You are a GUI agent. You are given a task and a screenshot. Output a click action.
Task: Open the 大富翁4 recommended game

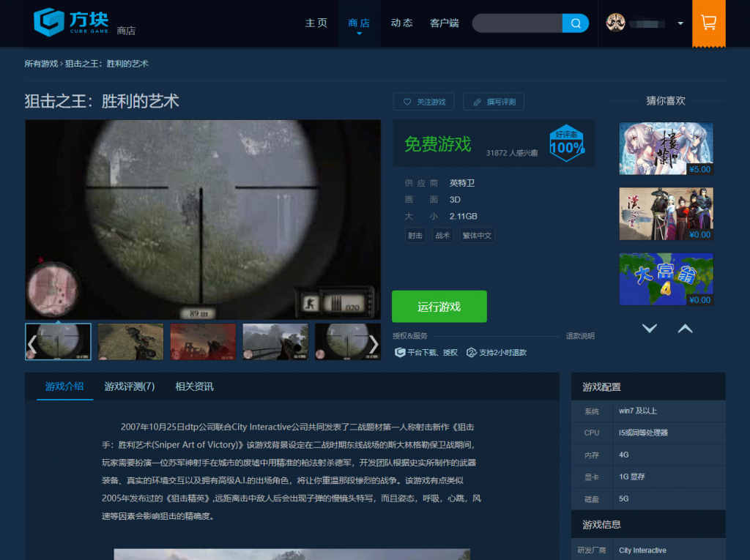click(666, 280)
